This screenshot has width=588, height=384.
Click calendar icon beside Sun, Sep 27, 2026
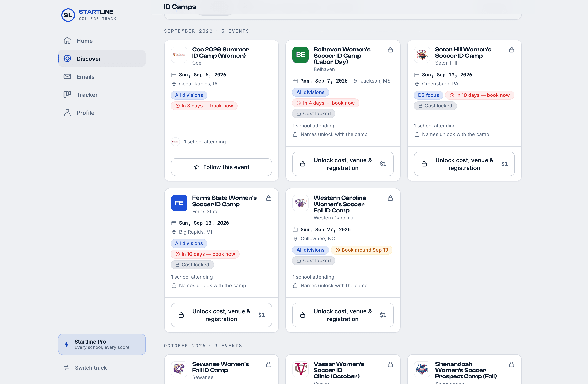coord(295,230)
